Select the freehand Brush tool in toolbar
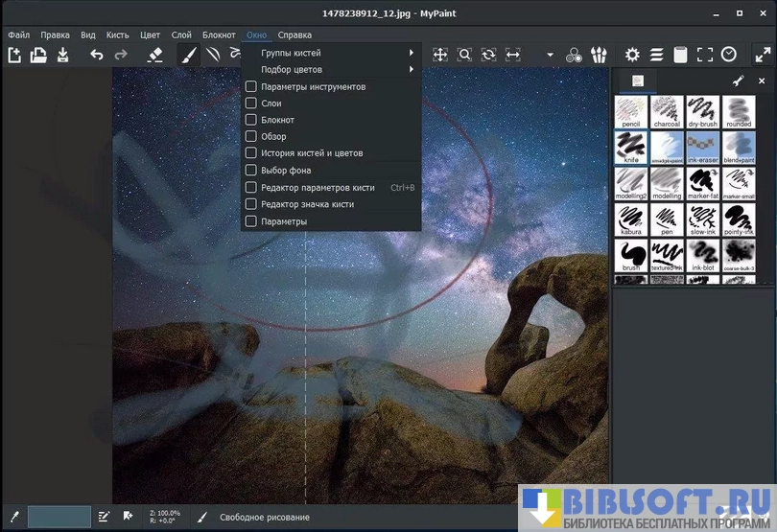Viewport: 777px width, 532px height. coord(189,55)
